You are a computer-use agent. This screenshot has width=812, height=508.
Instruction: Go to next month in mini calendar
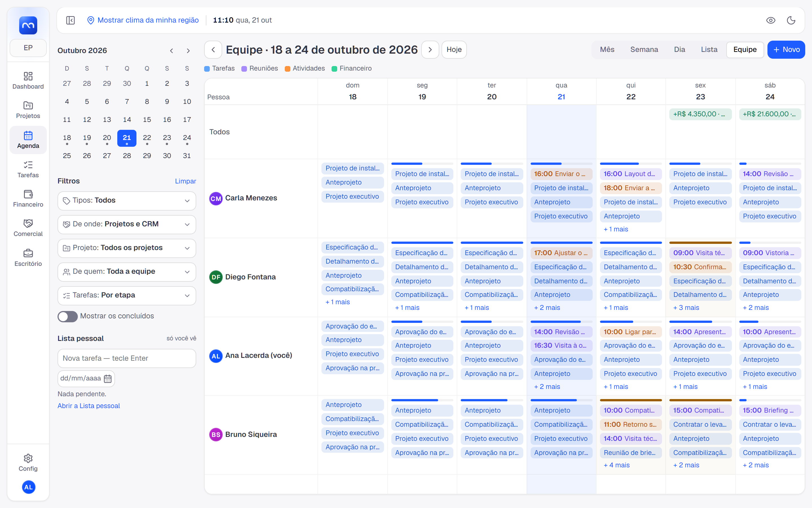click(188, 51)
